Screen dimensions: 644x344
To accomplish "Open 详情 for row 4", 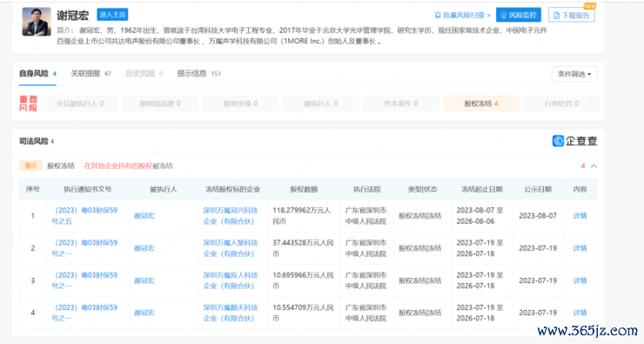I will [580, 313].
